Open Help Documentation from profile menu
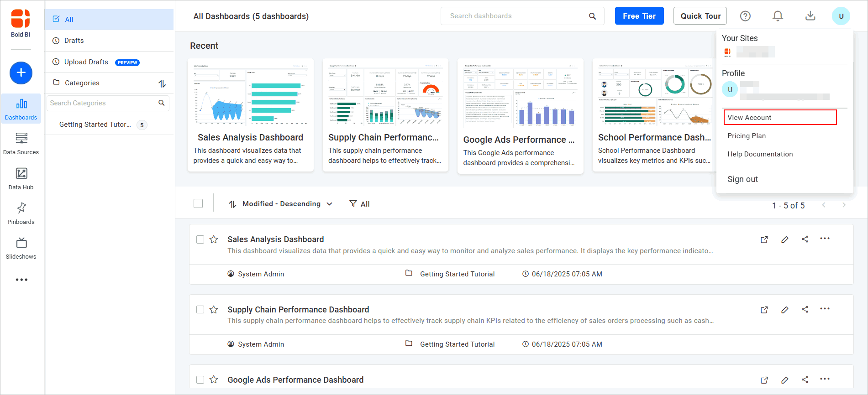Viewport: 868px width, 395px height. click(760, 154)
